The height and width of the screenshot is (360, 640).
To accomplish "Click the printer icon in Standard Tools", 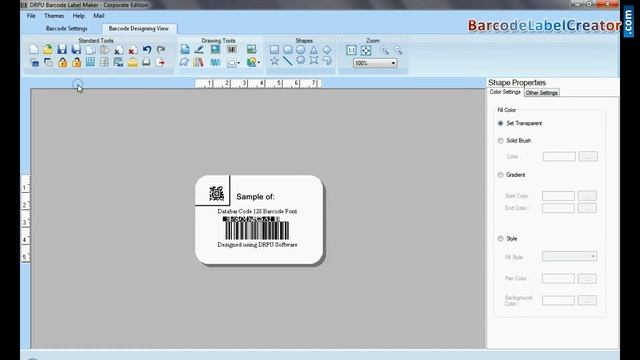I will (x=146, y=62).
